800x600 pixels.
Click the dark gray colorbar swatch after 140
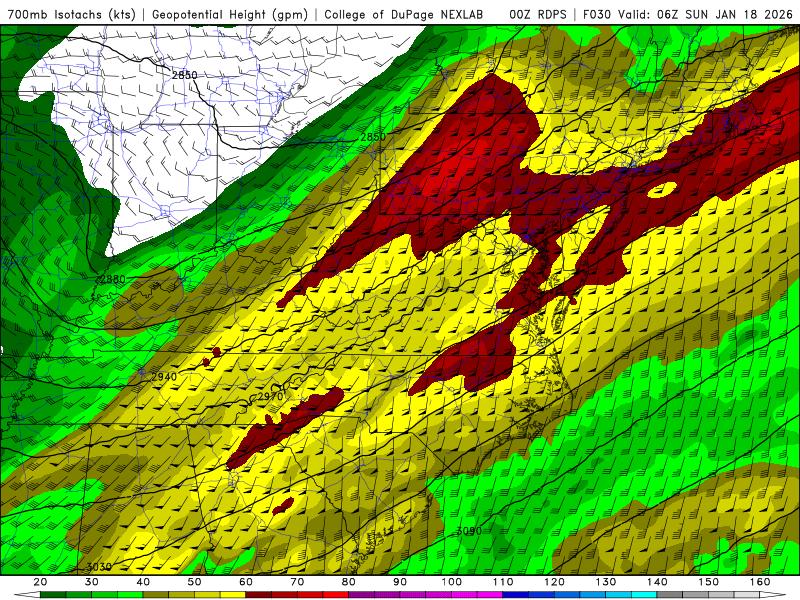pos(670,595)
